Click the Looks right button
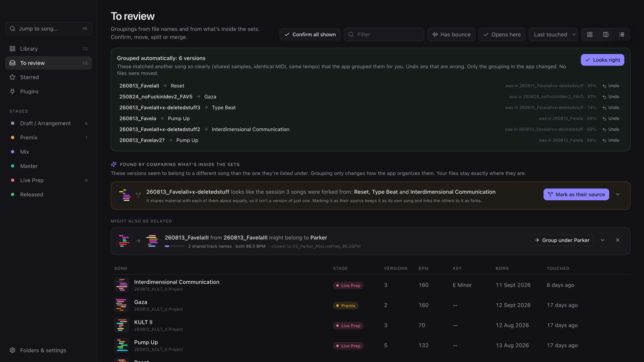 (602, 60)
